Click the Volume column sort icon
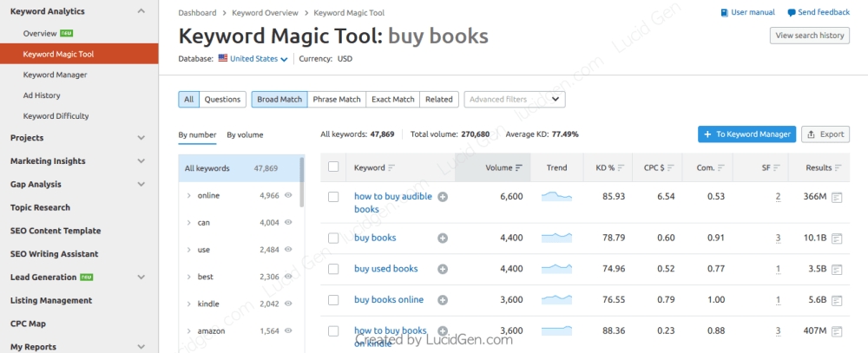 [519, 167]
